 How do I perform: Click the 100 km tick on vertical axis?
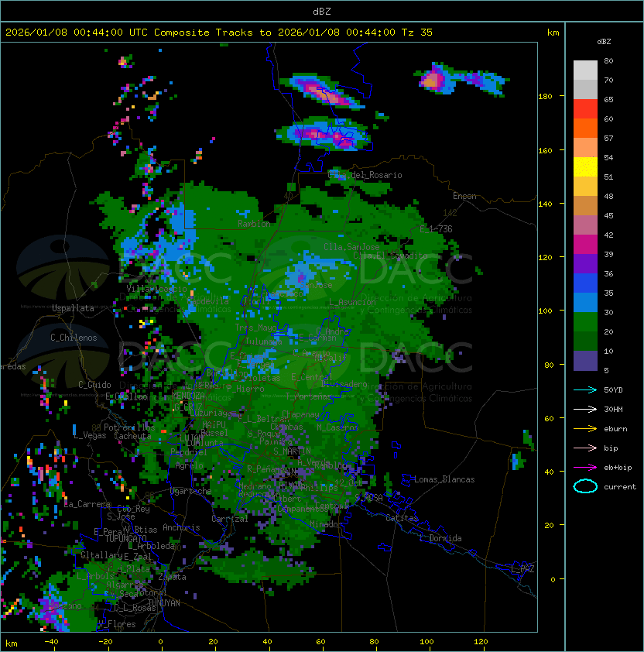coord(545,311)
